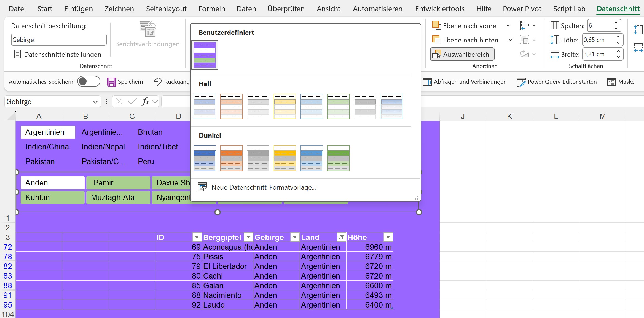Launch the Power Query-Editor starten icon
The height and width of the screenshot is (318, 644).
pos(521,82)
